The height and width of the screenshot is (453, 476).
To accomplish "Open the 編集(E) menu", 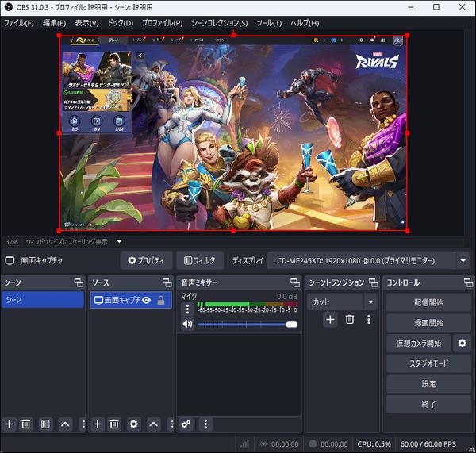I will pos(54,23).
